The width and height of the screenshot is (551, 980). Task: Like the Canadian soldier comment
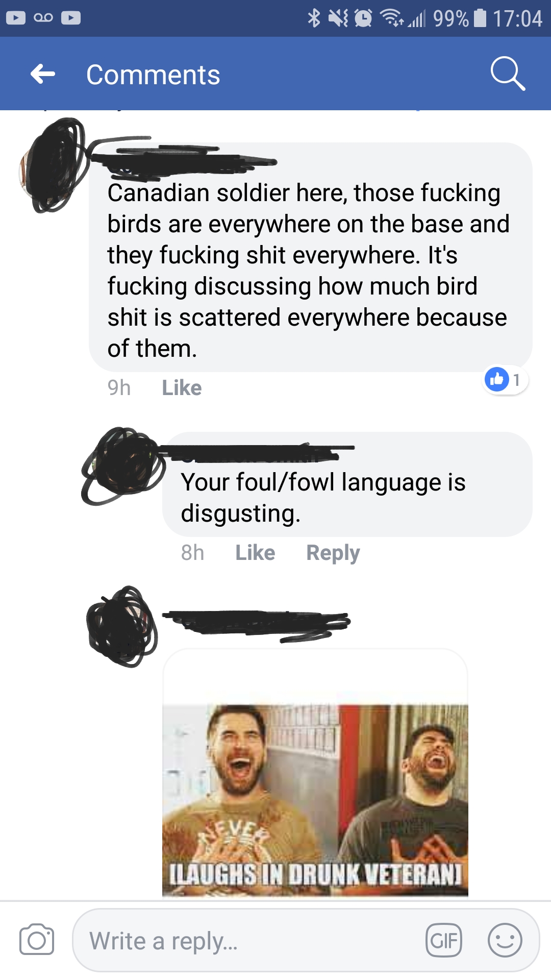pos(182,388)
